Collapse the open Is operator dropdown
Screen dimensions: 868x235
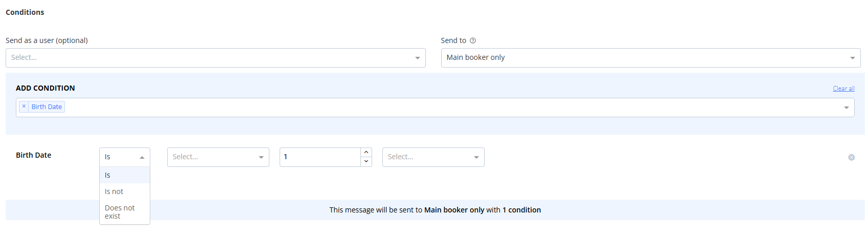(124, 157)
